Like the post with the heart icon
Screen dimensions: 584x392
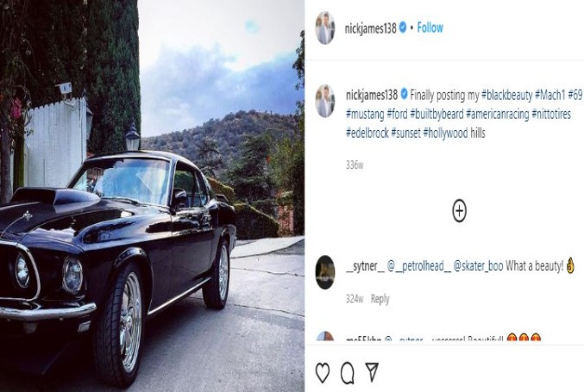(323, 372)
